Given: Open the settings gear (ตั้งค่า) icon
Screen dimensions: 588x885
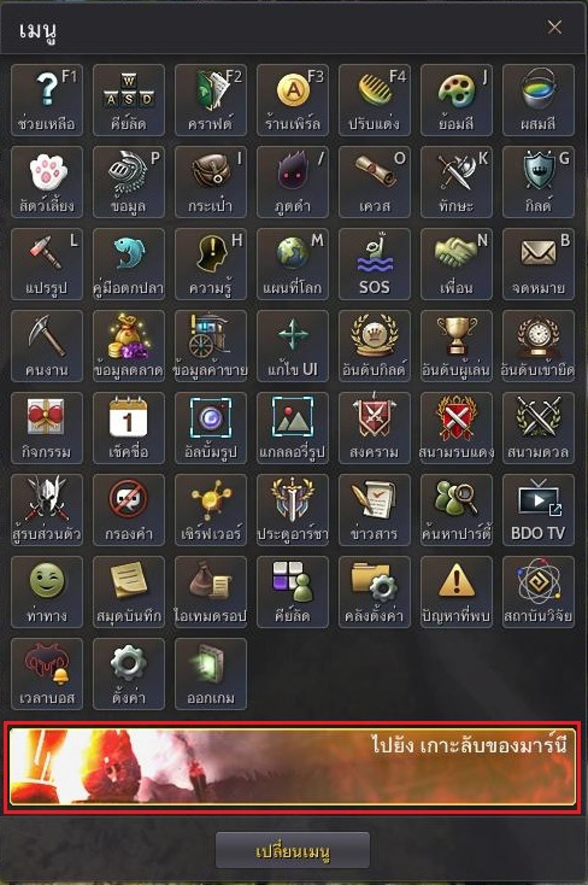Looking at the screenshot, I should pyautogui.click(x=128, y=674).
